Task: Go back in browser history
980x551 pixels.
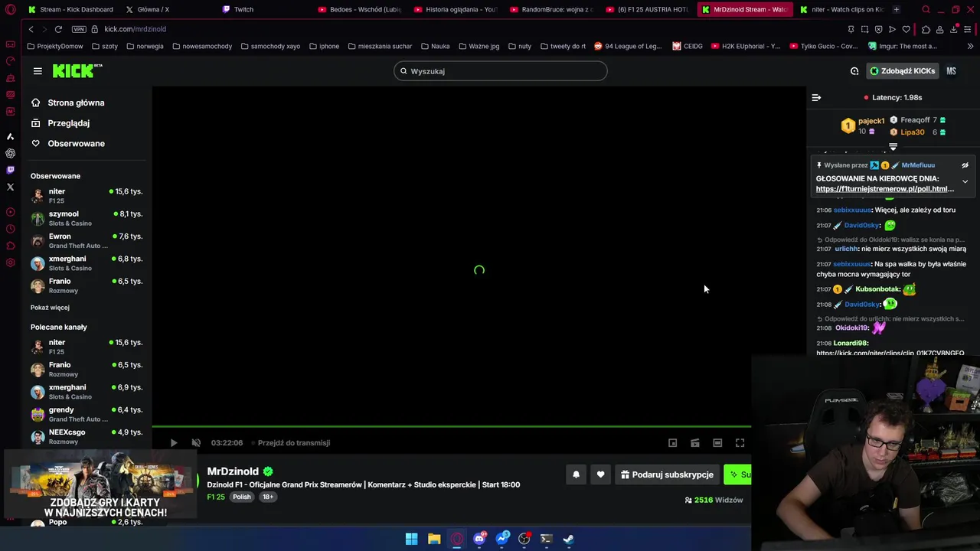Action: tap(31, 29)
